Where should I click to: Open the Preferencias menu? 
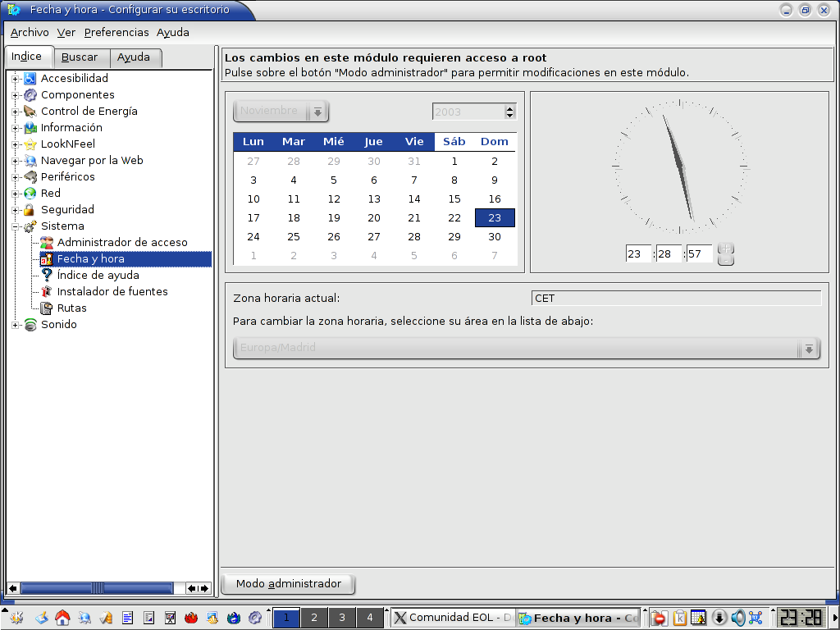click(x=116, y=33)
